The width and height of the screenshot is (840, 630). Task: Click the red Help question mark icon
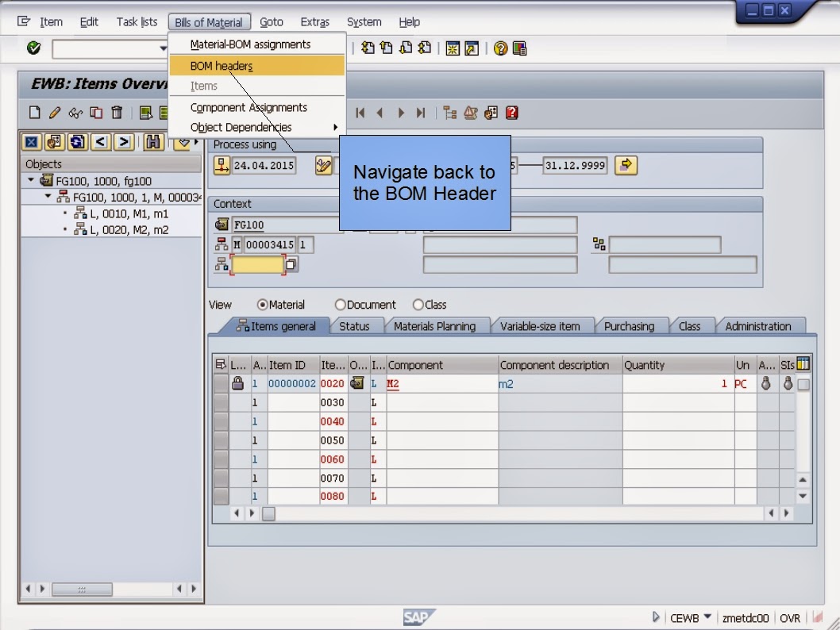click(x=511, y=113)
